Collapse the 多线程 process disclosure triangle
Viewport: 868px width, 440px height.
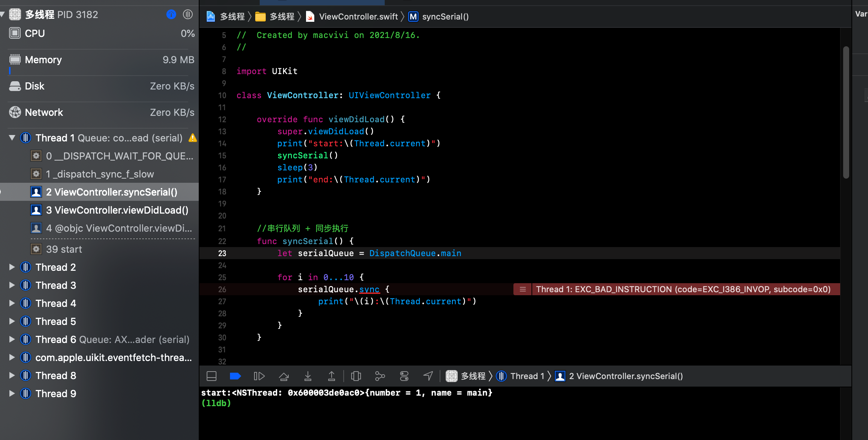(2, 15)
